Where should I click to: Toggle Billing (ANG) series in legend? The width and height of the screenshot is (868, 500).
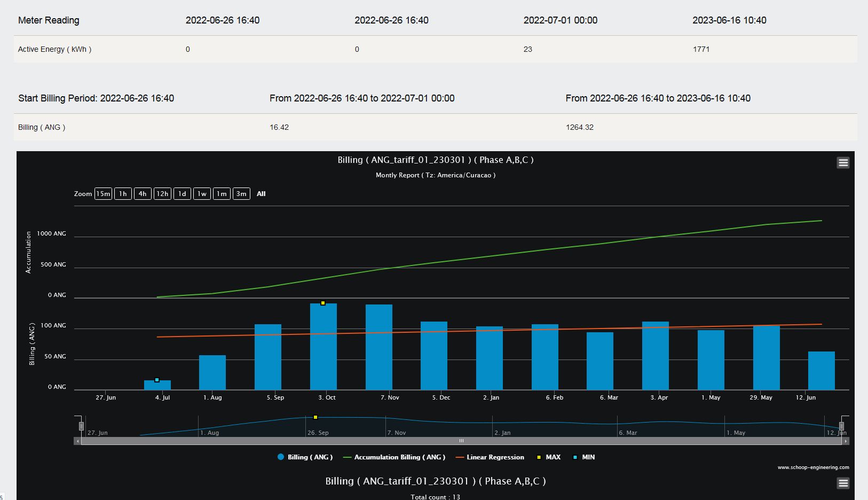[305, 457]
